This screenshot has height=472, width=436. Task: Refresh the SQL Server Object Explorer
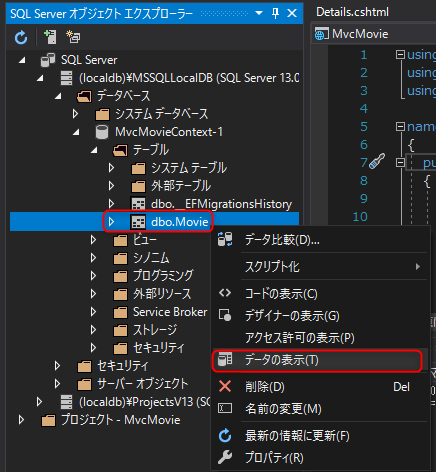coord(21,37)
